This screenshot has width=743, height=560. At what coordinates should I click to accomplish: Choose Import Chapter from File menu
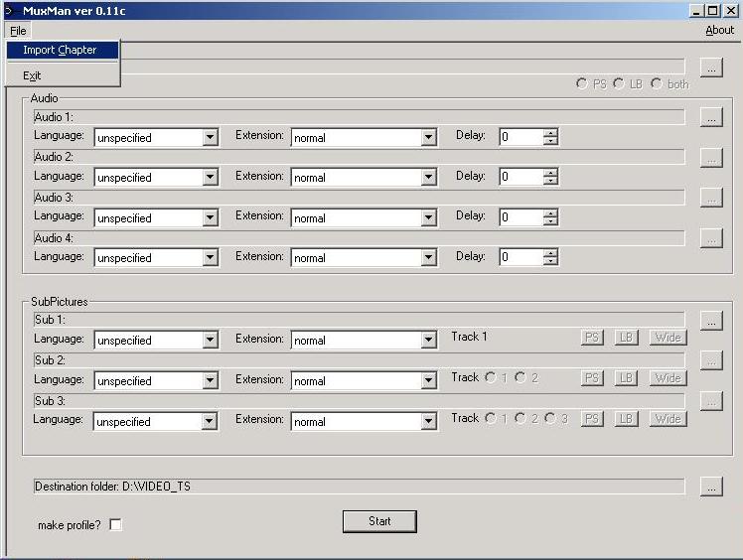(x=62, y=50)
